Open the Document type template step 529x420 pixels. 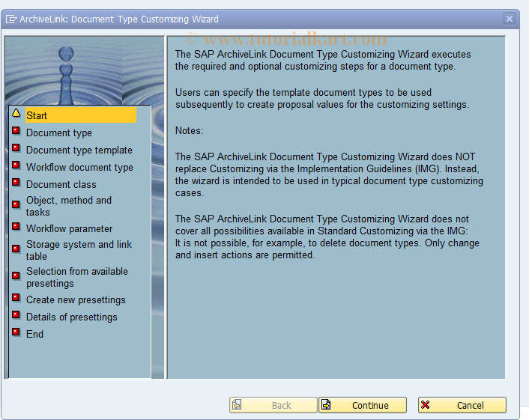coord(79,150)
